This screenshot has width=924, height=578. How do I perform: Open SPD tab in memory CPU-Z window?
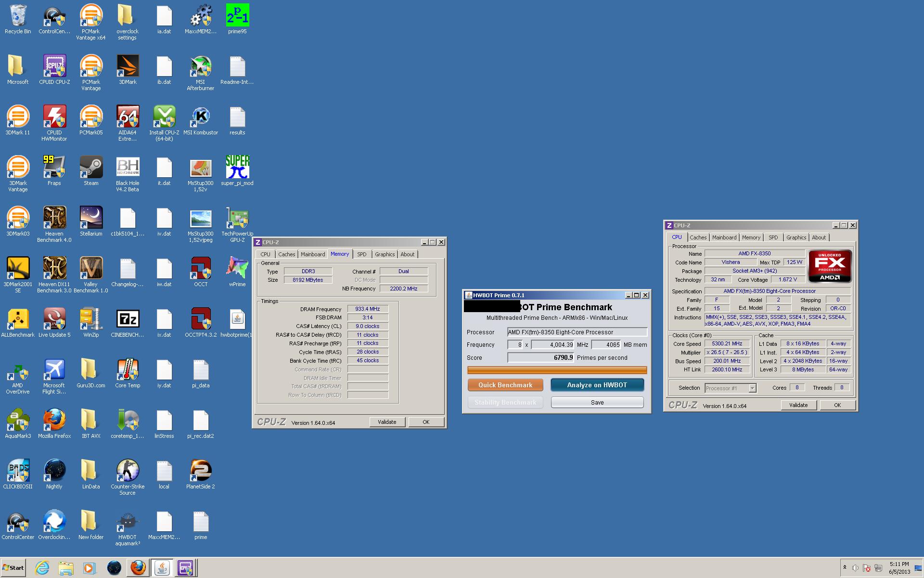[x=362, y=254]
